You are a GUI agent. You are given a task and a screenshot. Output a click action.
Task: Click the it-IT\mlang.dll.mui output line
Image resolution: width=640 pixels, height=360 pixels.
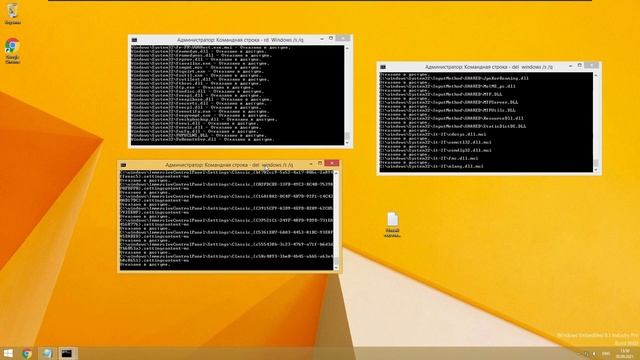(x=431, y=166)
